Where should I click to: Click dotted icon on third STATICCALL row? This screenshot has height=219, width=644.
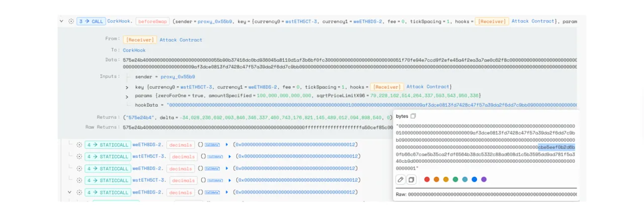coord(79,168)
